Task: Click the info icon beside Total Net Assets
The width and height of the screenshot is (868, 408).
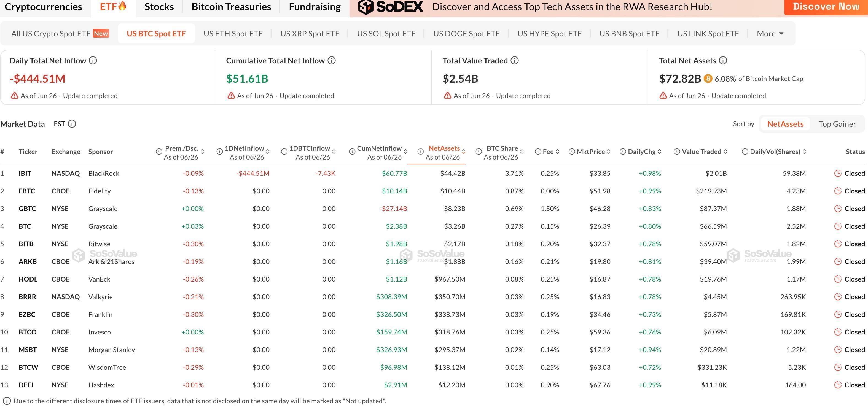Action: (x=723, y=61)
